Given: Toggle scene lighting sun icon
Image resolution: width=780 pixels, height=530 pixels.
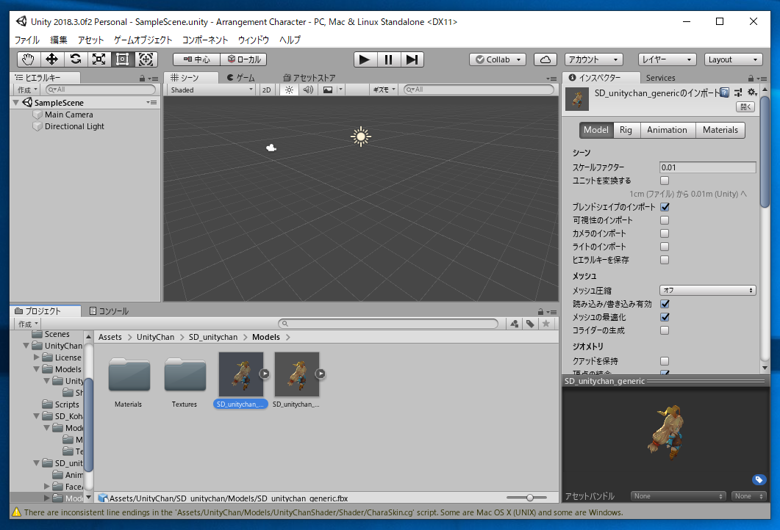Looking at the screenshot, I should (289, 90).
